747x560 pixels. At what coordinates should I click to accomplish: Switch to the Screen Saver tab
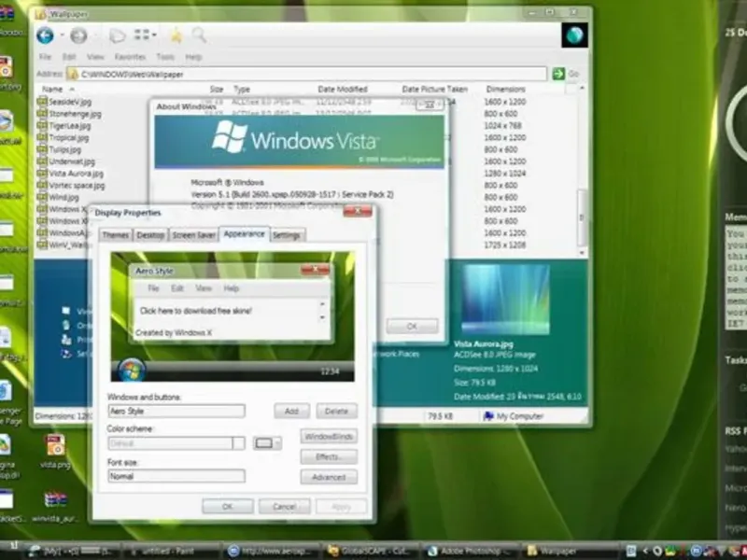click(193, 235)
